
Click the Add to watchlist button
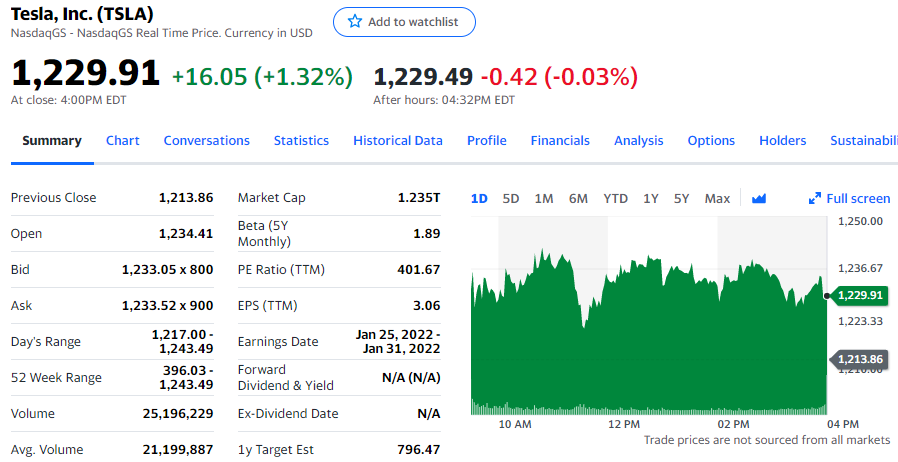coord(404,22)
